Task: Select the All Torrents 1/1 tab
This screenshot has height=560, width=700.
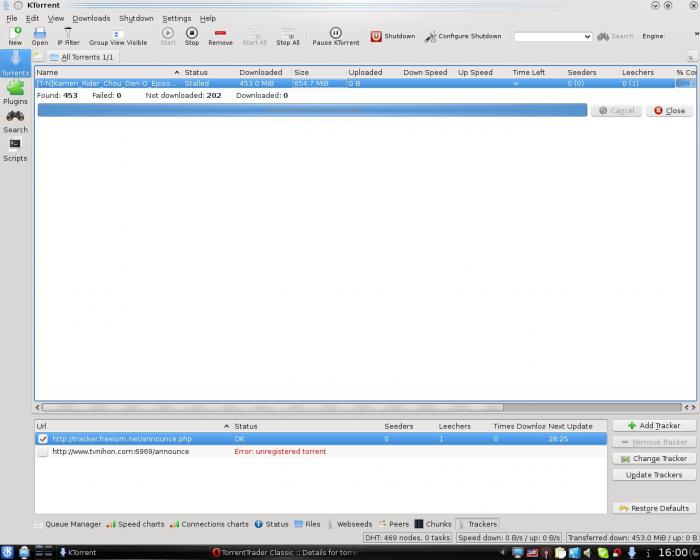Action: tap(82, 57)
